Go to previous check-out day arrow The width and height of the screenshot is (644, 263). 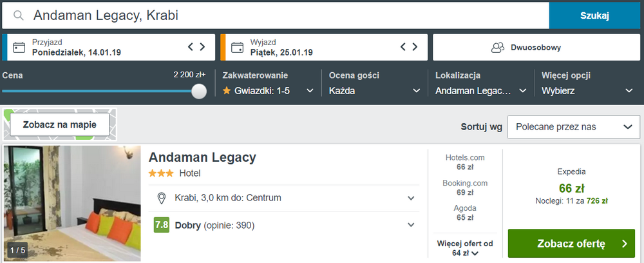tap(403, 47)
